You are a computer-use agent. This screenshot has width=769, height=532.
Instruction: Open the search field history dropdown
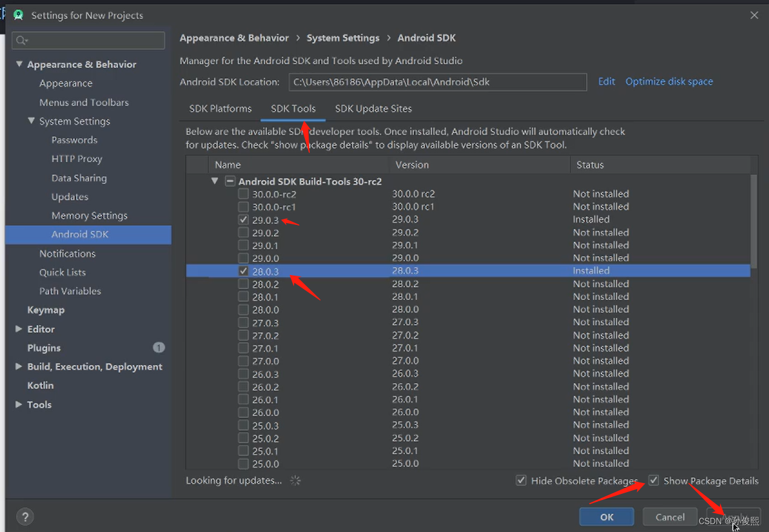pos(27,41)
